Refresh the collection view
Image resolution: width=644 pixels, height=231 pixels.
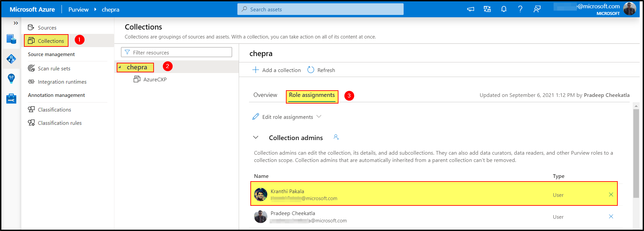coord(321,70)
